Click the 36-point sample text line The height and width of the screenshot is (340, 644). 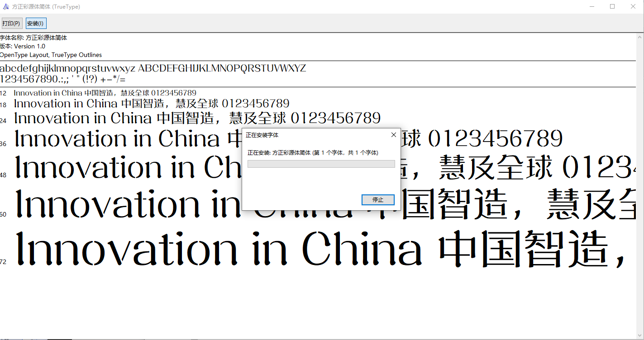tap(289, 138)
